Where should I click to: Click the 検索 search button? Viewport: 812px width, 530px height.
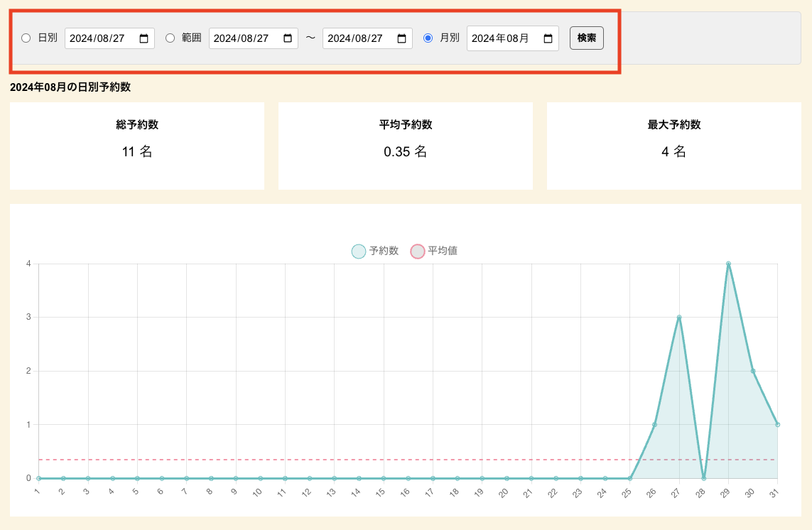coord(587,38)
